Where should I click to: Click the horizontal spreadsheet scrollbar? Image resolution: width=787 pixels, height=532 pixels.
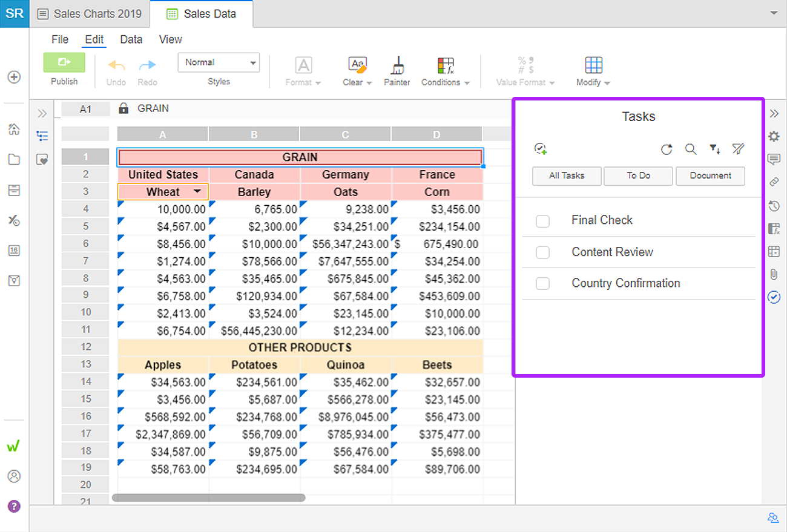(x=209, y=498)
